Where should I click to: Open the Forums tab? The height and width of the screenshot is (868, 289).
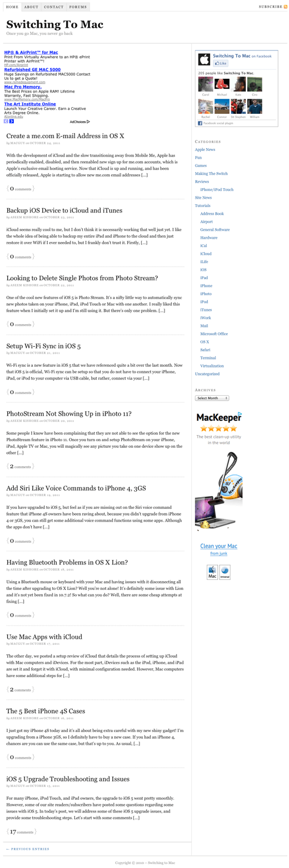(x=78, y=7)
